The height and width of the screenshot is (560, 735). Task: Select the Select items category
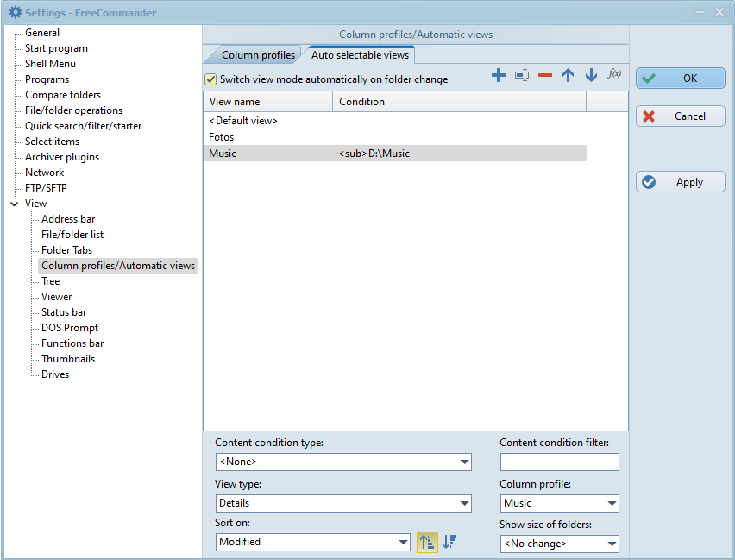point(52,142)
